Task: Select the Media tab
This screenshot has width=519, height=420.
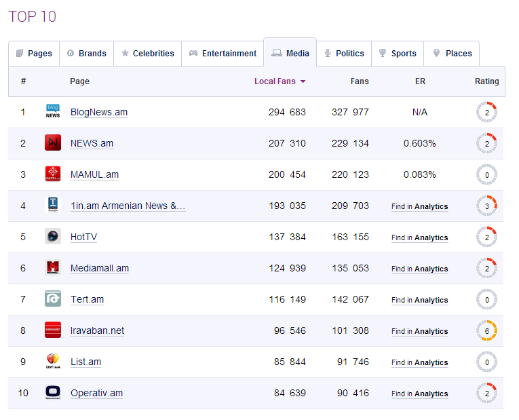Action: pos(290,54)
